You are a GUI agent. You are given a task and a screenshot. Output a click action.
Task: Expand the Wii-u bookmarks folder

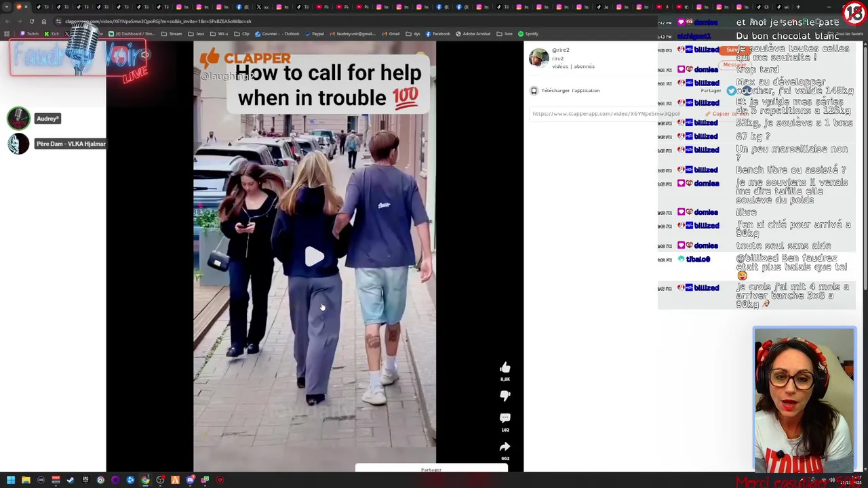point(219,34)
